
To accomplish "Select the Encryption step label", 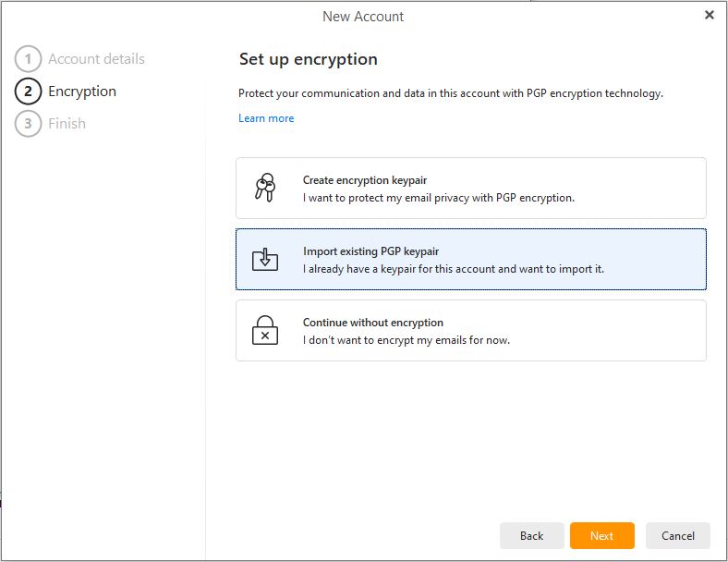I will [x=82, y=92].
